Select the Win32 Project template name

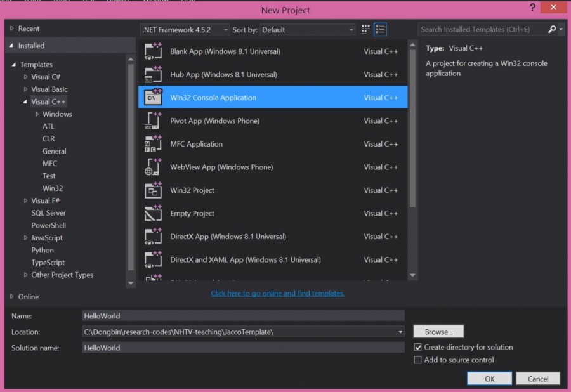[192, 190]
